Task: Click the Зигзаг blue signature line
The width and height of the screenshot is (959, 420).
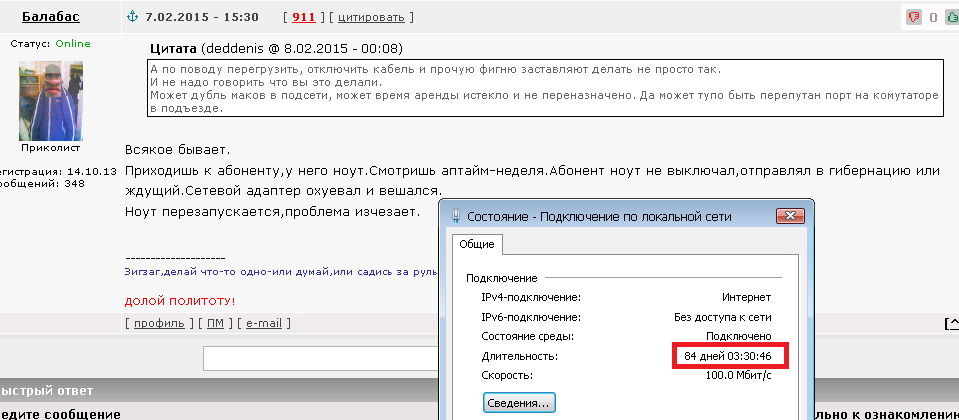Action: coord(282,271)
